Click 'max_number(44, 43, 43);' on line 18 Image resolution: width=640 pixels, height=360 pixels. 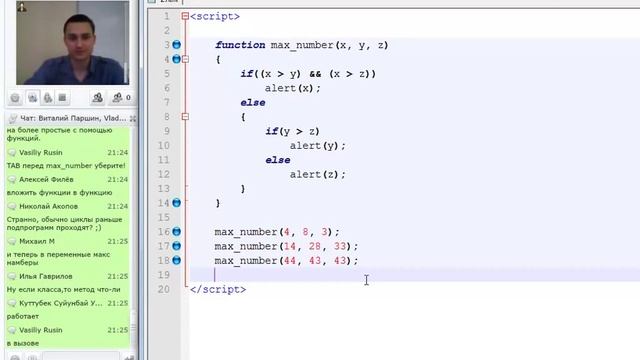pyautogui.click(x=286, y=261)
